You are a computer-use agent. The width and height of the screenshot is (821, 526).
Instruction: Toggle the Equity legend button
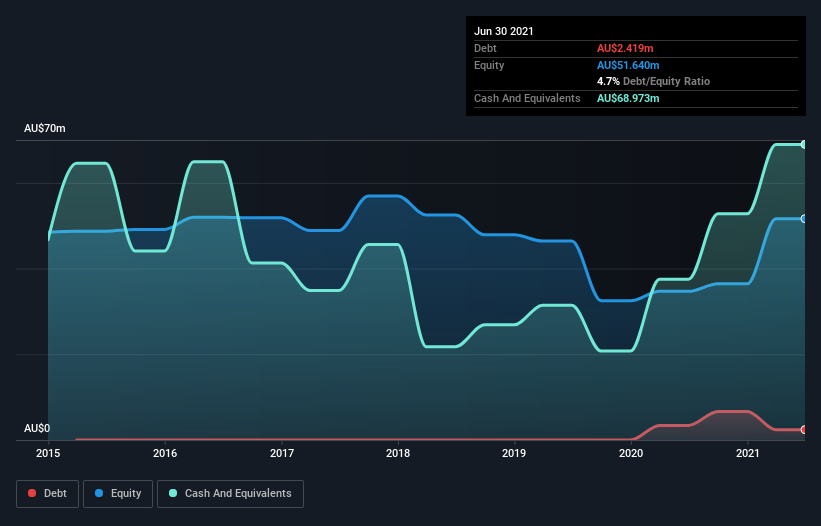tap(118, 494)
